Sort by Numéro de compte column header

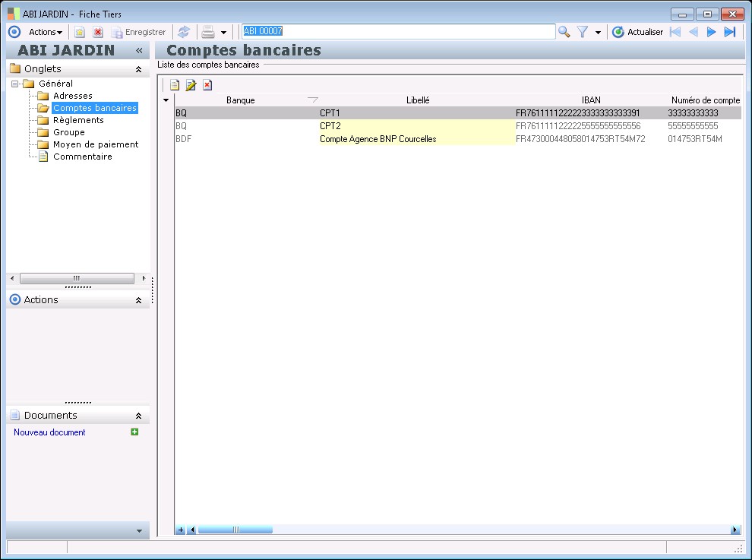coord(705,100)
